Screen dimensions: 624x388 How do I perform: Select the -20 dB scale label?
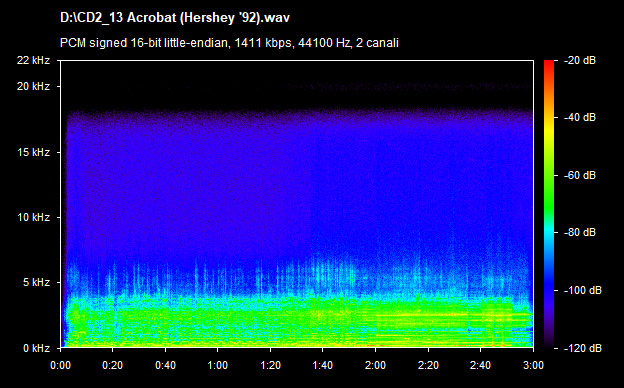[x=580, y=60]
